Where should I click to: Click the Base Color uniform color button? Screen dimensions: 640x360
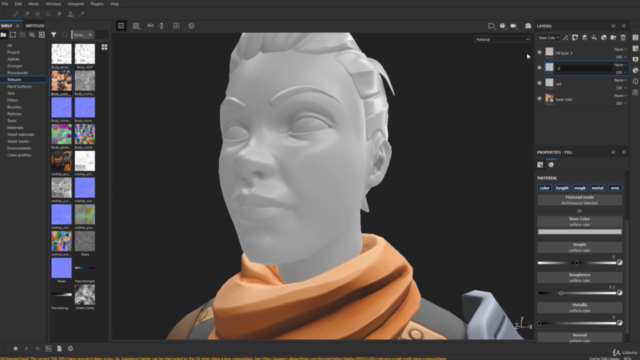coord(580,222)
